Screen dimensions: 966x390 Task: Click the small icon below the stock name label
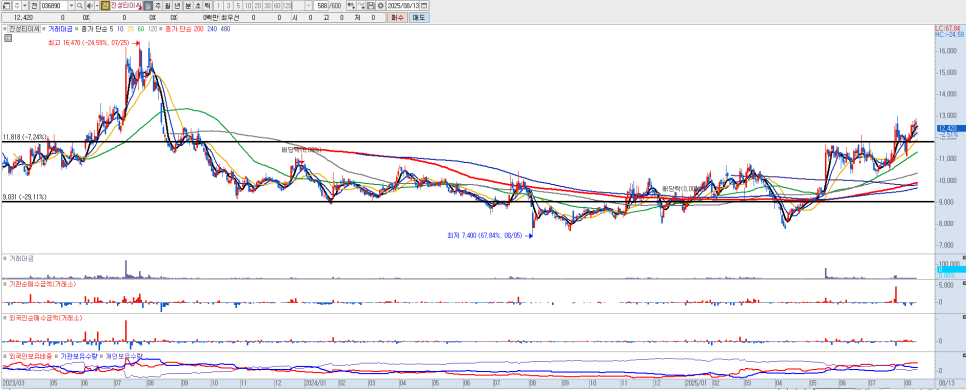pyautogui.click(x=7, y=38)
